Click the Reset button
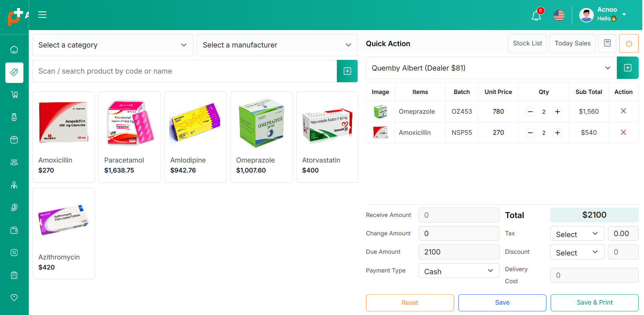 (409, 303)
